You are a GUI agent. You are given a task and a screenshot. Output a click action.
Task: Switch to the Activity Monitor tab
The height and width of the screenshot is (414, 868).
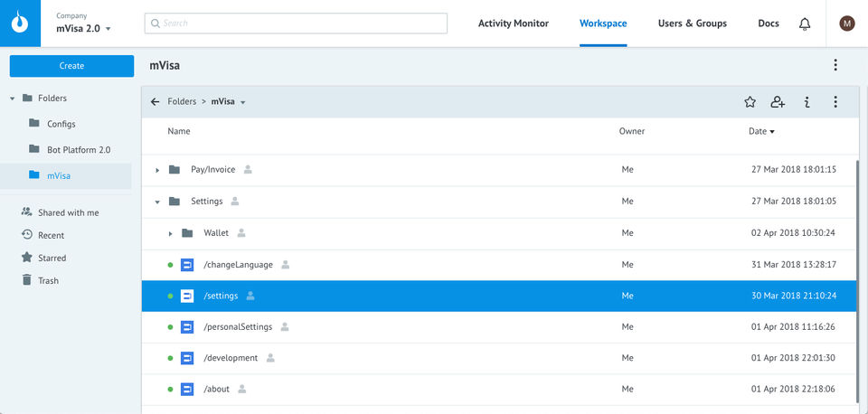(513, 24)
